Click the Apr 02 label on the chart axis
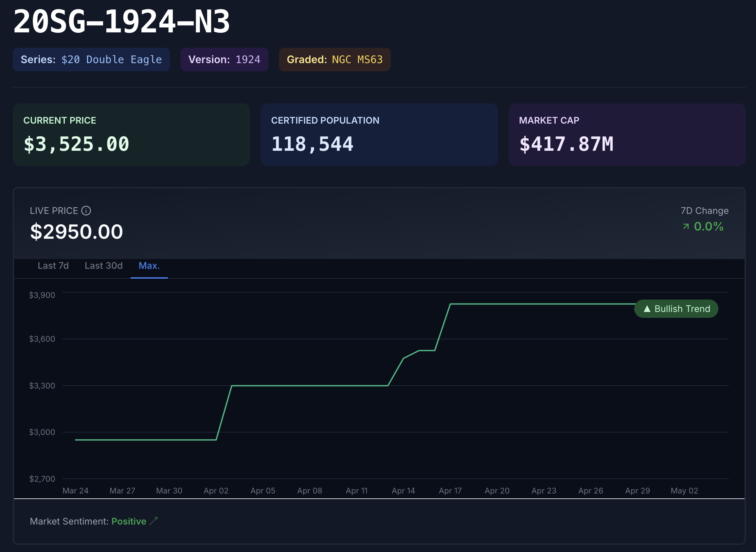The image size is (756, 552). [216, 491]
